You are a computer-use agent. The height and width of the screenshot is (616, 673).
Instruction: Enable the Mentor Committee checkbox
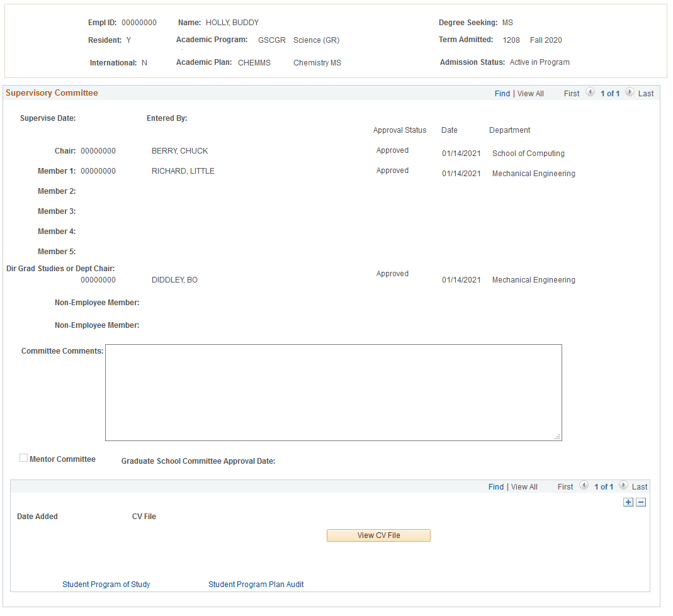pos(23,458)
